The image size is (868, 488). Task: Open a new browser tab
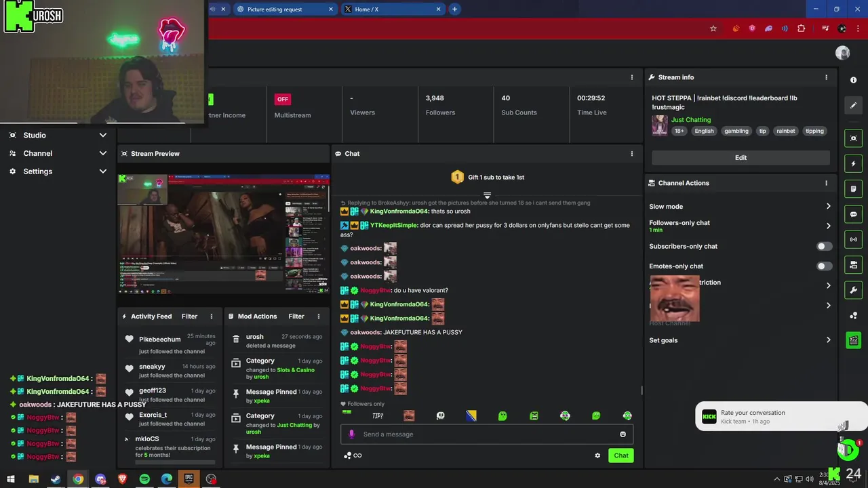coord(454,9)
